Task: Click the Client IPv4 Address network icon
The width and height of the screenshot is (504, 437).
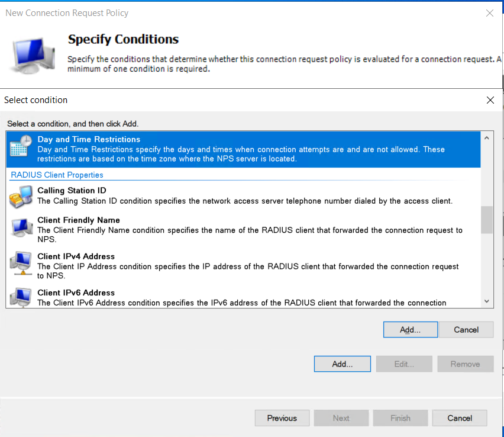Action: pyautogui.click(x=21, y=264)
